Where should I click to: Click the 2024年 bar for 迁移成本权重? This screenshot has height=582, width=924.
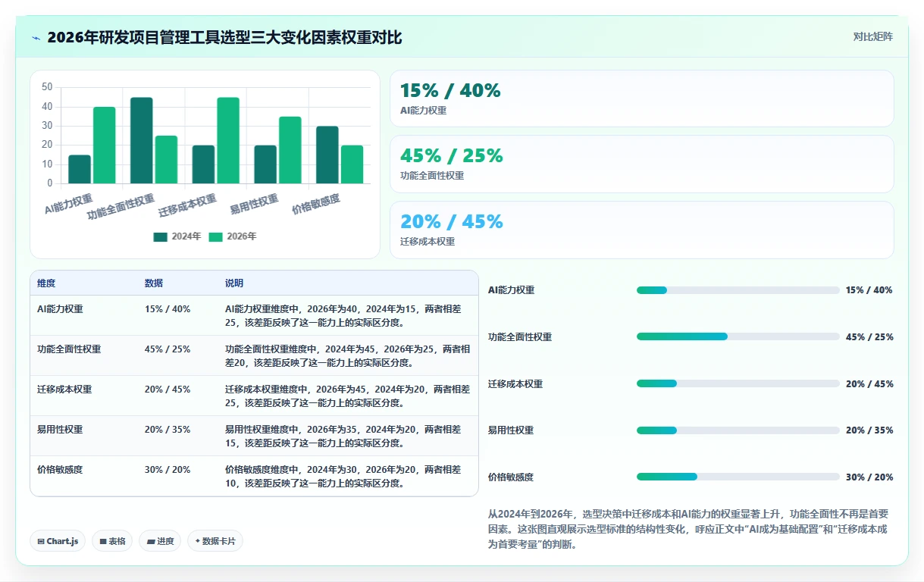(x=203, y=164)
